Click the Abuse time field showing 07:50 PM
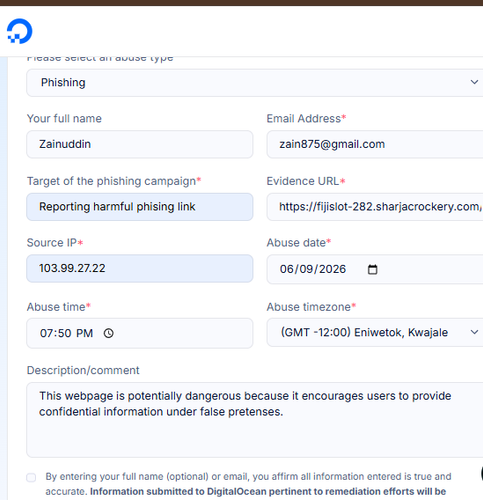The height and width of the screenshot is (500, 483). pyautogui.click(x=140, y=333)
